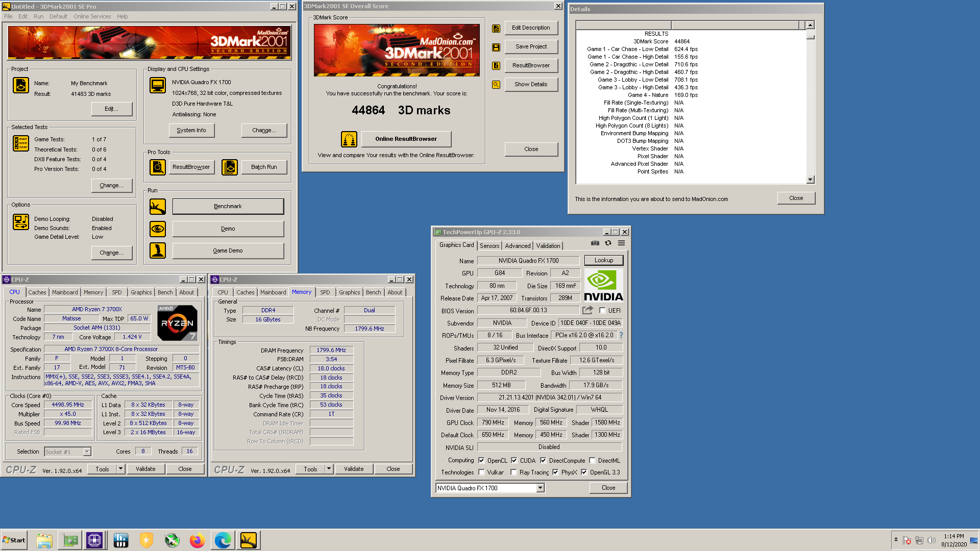This screenshot has height=551, width=980.
Task: Click the Lookup button in GPU-Z
Action: click(604, 260)
